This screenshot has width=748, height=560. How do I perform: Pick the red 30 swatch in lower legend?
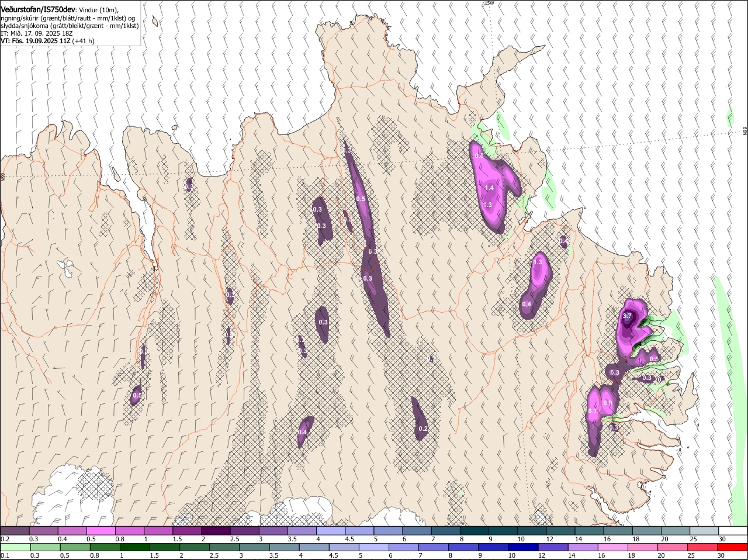(x=732, y=547)
